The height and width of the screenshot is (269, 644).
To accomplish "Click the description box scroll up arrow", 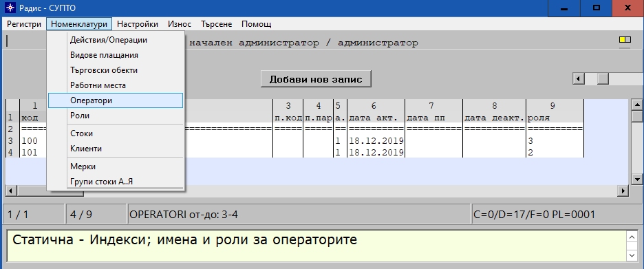I will pyautogui.click(x=632, y=237).
